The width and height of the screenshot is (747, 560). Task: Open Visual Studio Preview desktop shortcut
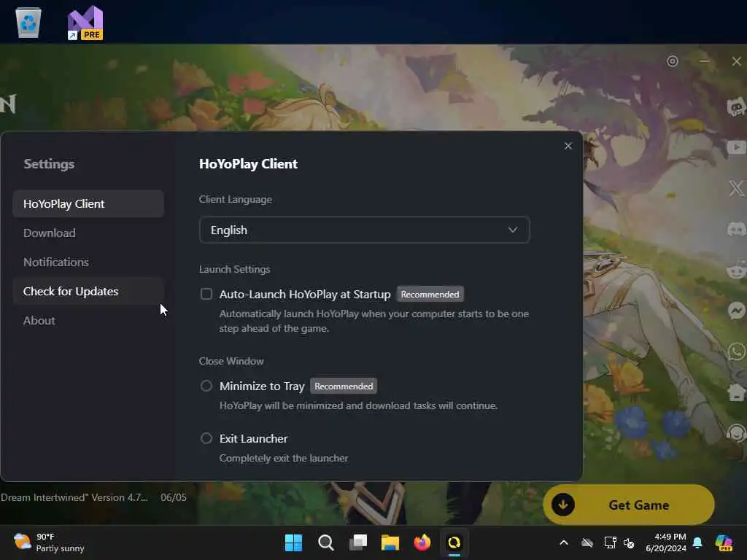point(85,23)
